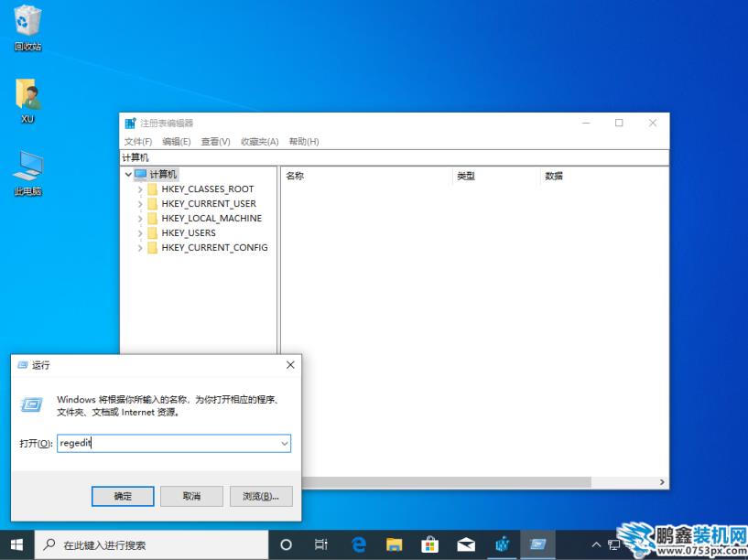Click HKEY_LOCAL_MACHINE folder icon
Viewport: 748px width, 560px height.
point(153,219)
